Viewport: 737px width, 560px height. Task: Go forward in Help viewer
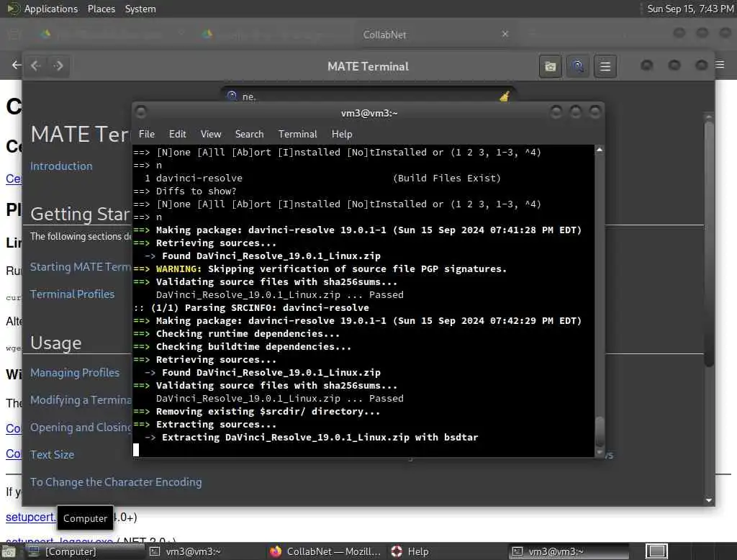(x=58, y=66)
